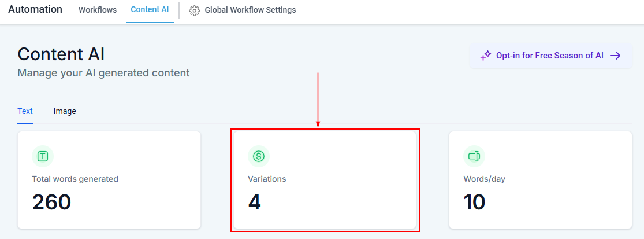
Task: Click the Content AI page heading
Action: [x=61, y=54]
